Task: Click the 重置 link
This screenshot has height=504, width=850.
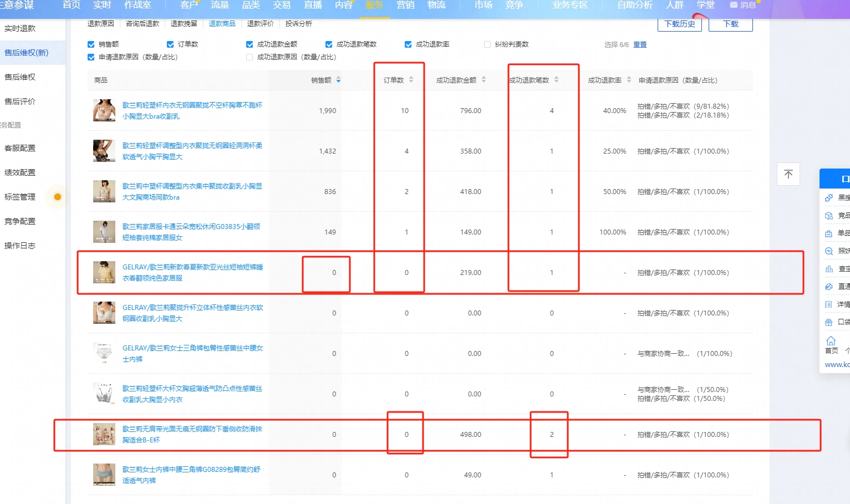Action: pos(640,45)
